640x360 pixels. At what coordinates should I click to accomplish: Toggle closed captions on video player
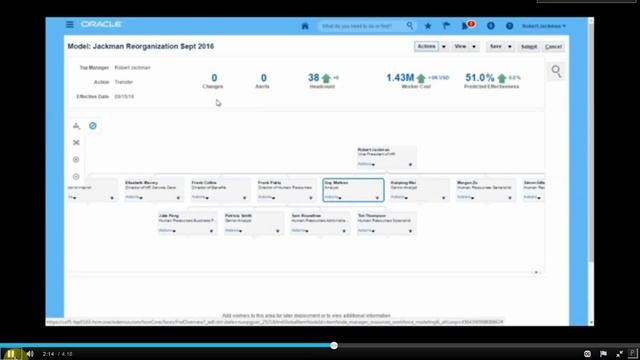point(587,354)
